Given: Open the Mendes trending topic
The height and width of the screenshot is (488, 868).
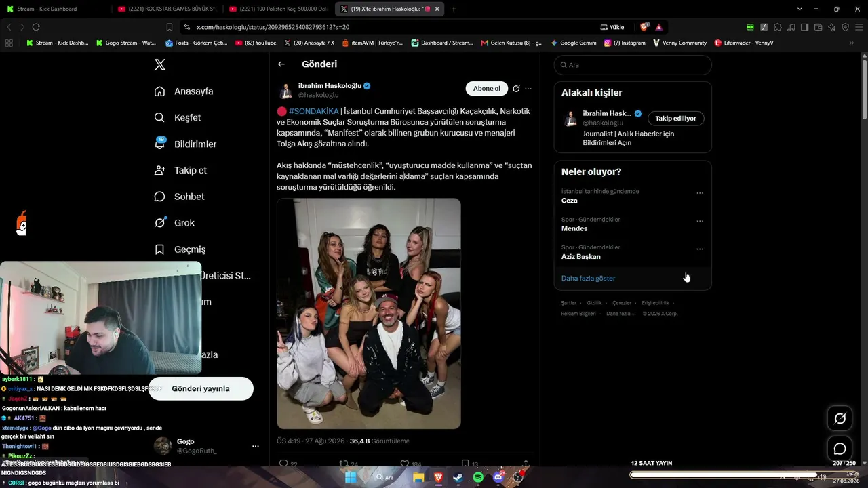Looking at the screenshot, I should point(574,228).
